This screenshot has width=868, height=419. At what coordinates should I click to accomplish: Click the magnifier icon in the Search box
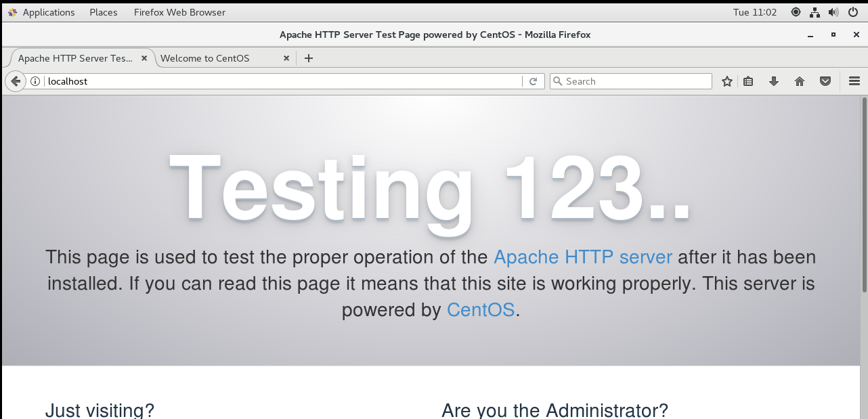pos(558,81)
